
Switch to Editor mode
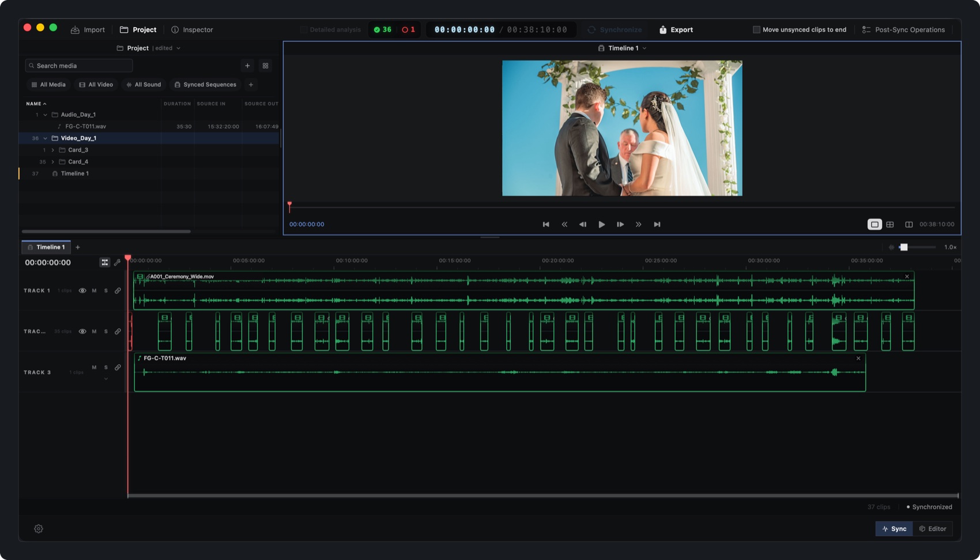tap(933, 529)
